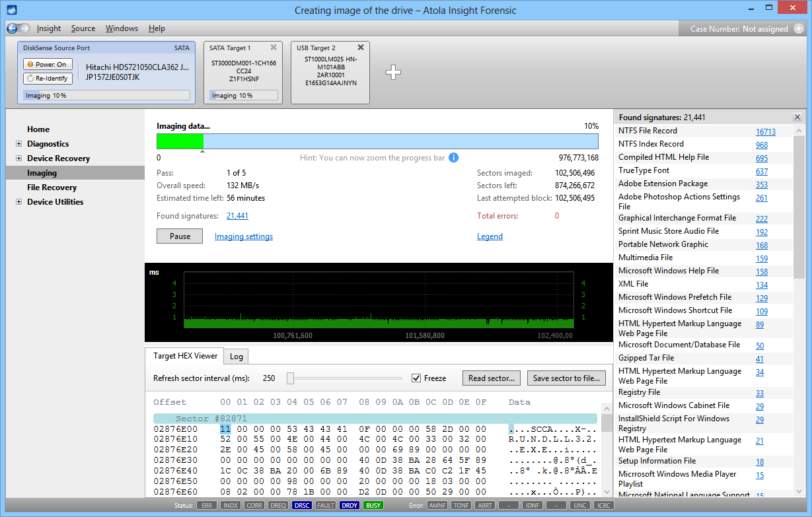Click the refresh sector interval slider handle
Viewport: 812px width, 517px height.
290,378
